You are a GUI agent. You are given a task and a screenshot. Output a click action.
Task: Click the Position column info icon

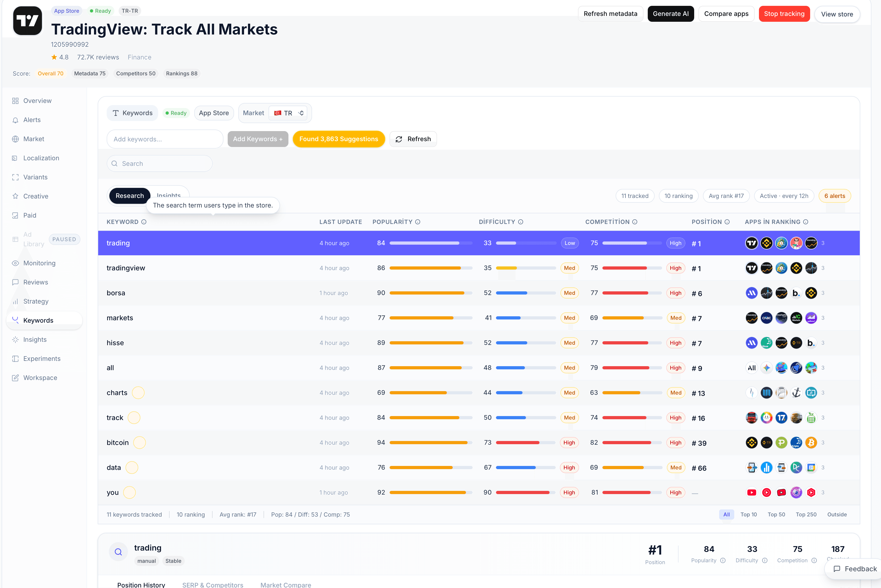point(727,222)
